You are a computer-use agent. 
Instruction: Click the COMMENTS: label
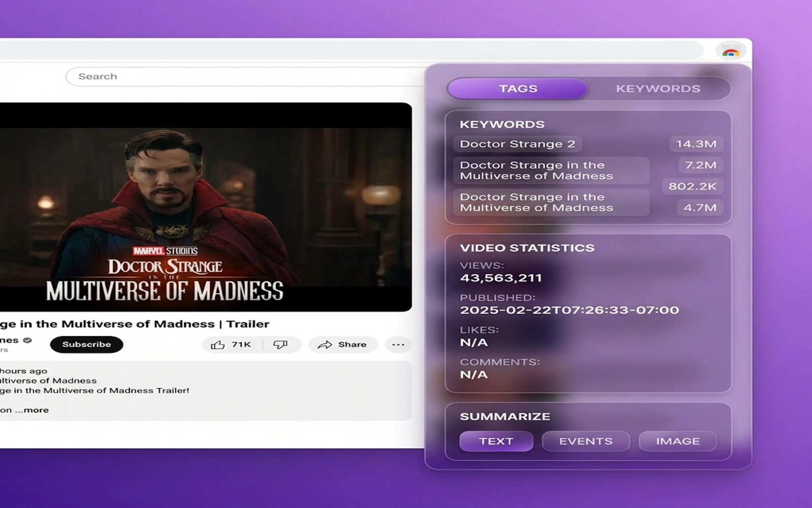coord(500,362)
